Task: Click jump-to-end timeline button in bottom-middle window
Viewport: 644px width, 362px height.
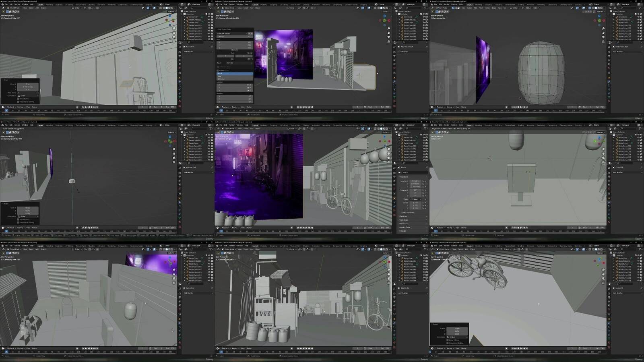Action: pyautogui.click(x=312, y=348)
